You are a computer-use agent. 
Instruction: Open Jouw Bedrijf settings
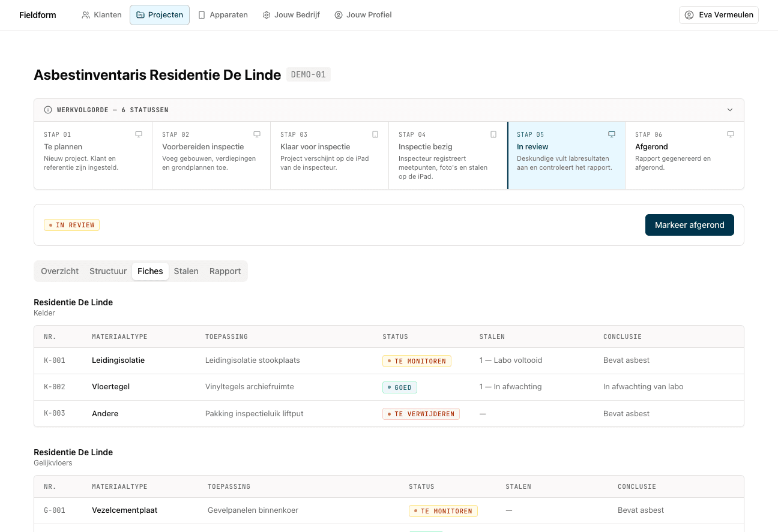click(291, 15)
